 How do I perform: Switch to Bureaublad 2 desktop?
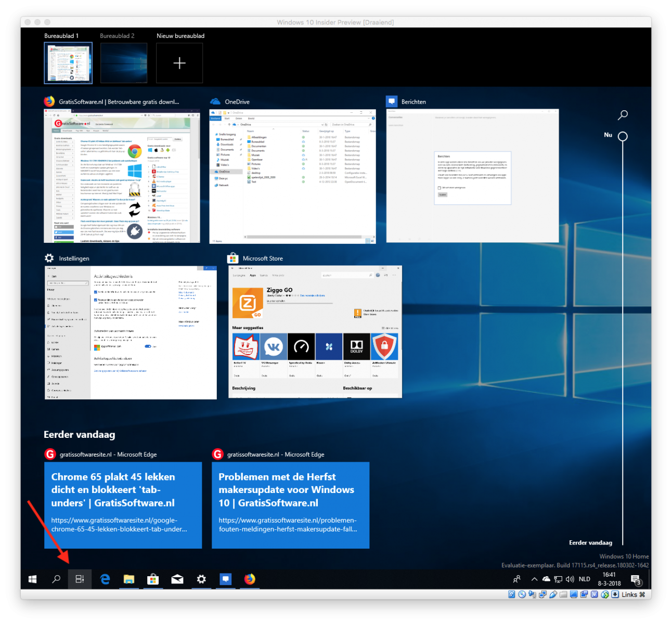coord(123,63)
